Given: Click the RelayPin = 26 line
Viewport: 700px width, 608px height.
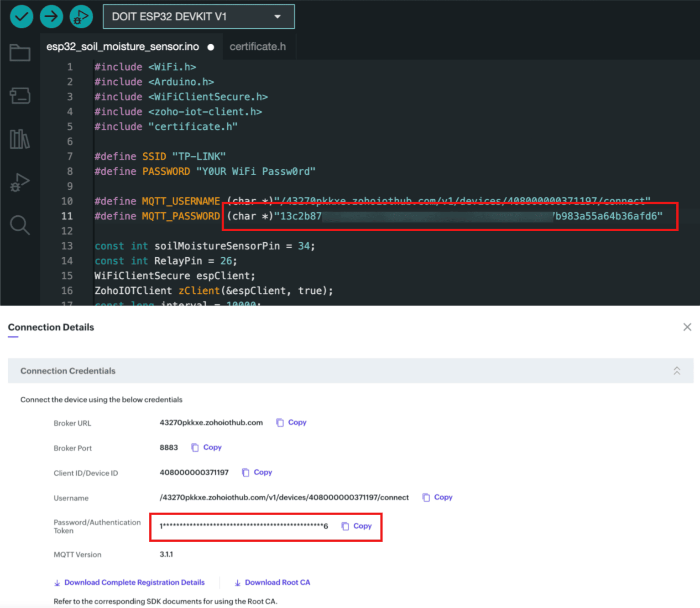Looking at the screenshot, I should (x=166, y=261).
